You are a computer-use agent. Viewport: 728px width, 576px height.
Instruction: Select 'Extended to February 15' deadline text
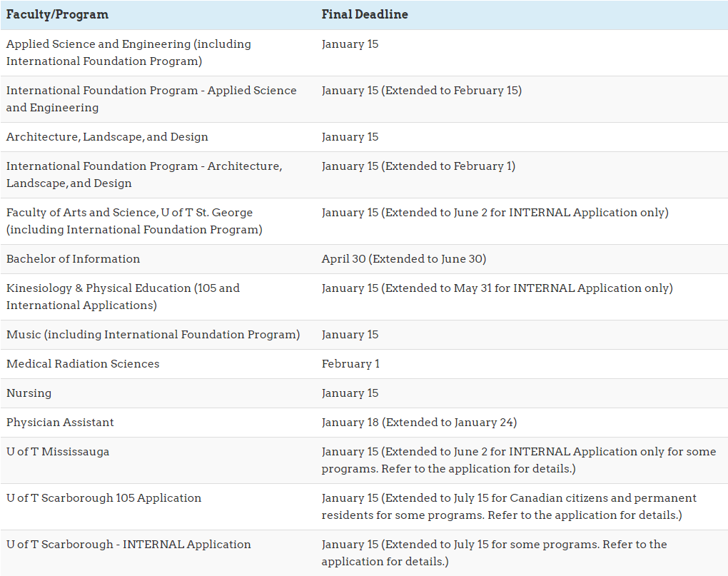(452, 91)
